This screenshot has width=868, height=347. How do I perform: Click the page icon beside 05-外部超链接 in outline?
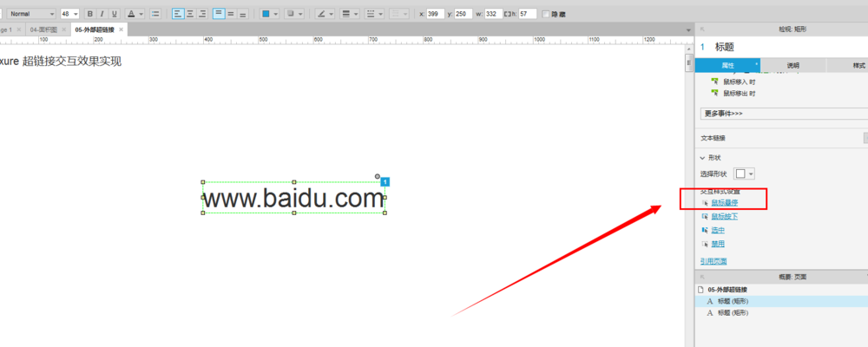(x=700, y=290)
